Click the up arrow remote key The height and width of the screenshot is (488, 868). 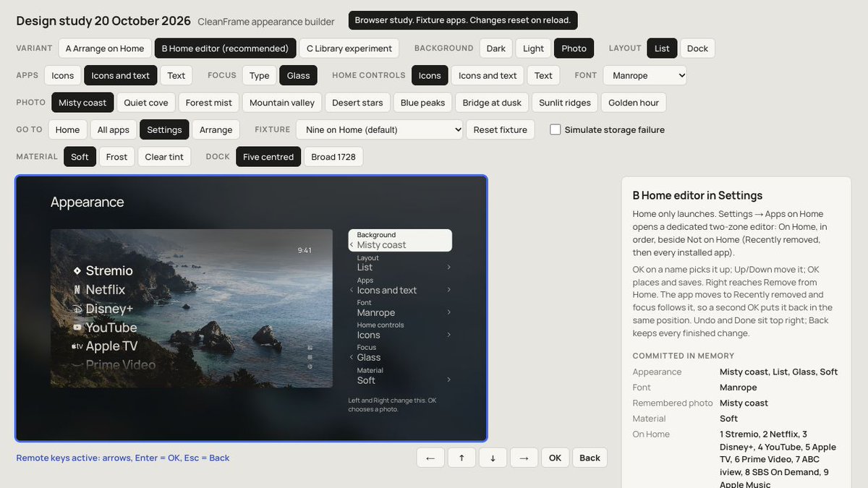pyautogui.click(x=461, y=458)
